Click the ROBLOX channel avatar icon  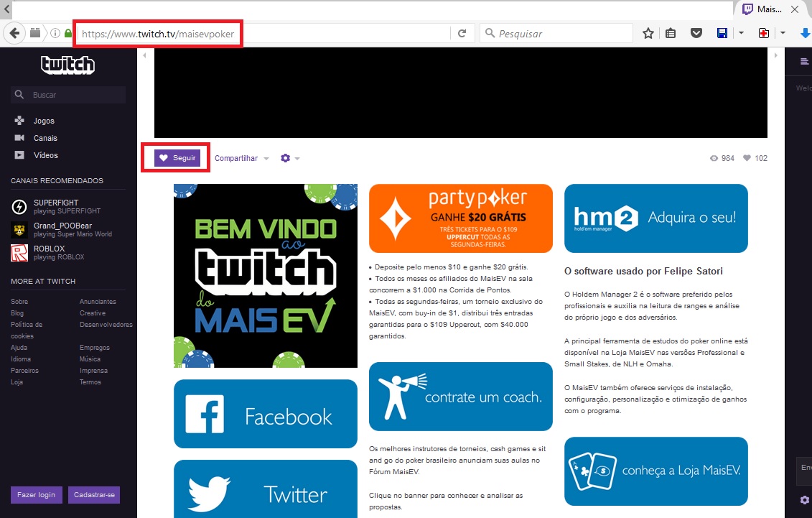point(19,253)
